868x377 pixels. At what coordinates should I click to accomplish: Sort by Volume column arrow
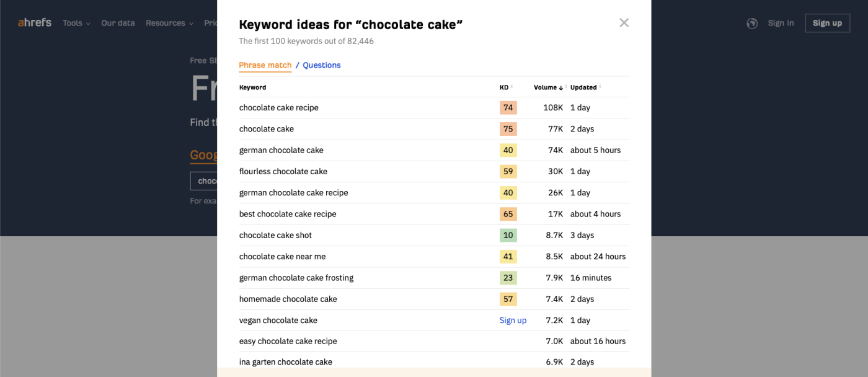tap(560, 87)
